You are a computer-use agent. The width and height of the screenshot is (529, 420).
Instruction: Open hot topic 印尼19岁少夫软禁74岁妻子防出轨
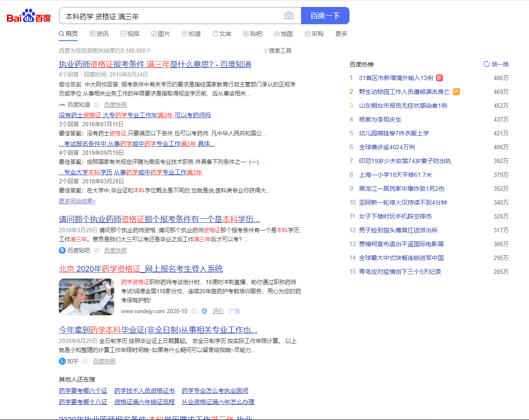[x=405, y=161]
